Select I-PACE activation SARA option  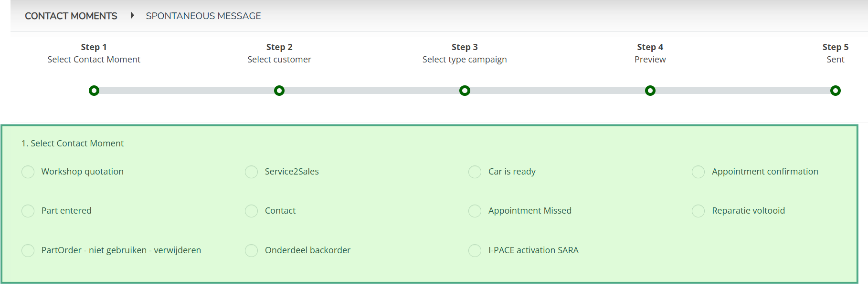click(475, 250)
